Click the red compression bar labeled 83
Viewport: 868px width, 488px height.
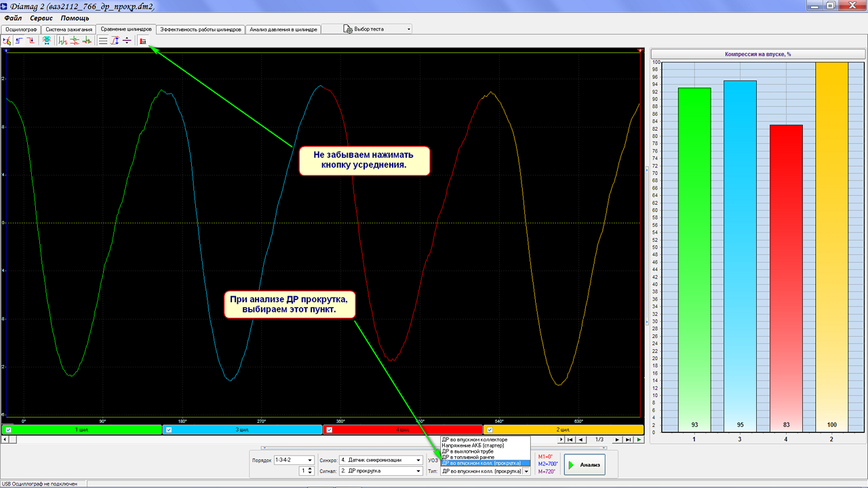pos(785,278)
